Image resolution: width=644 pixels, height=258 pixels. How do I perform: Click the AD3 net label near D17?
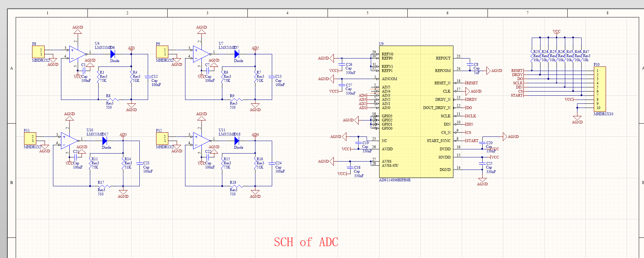123,135
